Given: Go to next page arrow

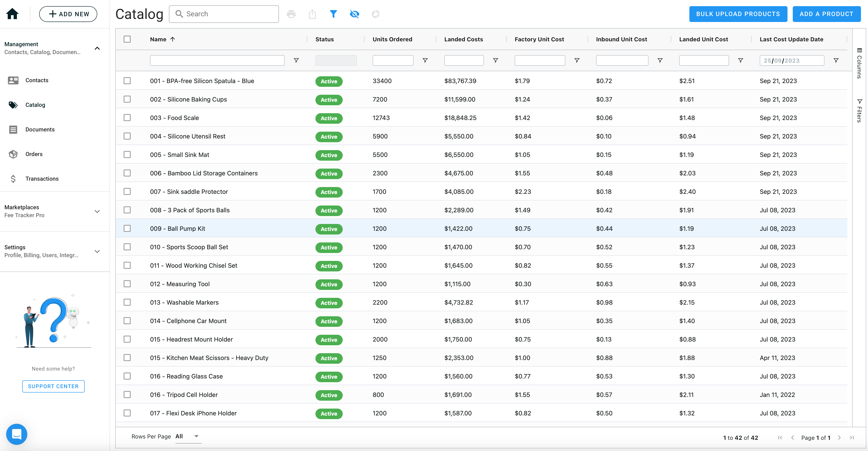Looking at the screenshot, I should [x=839, y=438].
